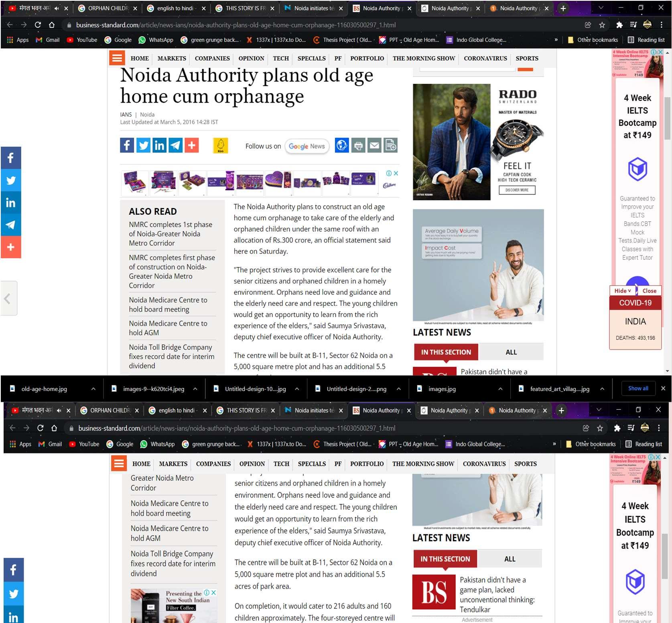Mute the YouTube tab audio in upper window

coord(57,8)
